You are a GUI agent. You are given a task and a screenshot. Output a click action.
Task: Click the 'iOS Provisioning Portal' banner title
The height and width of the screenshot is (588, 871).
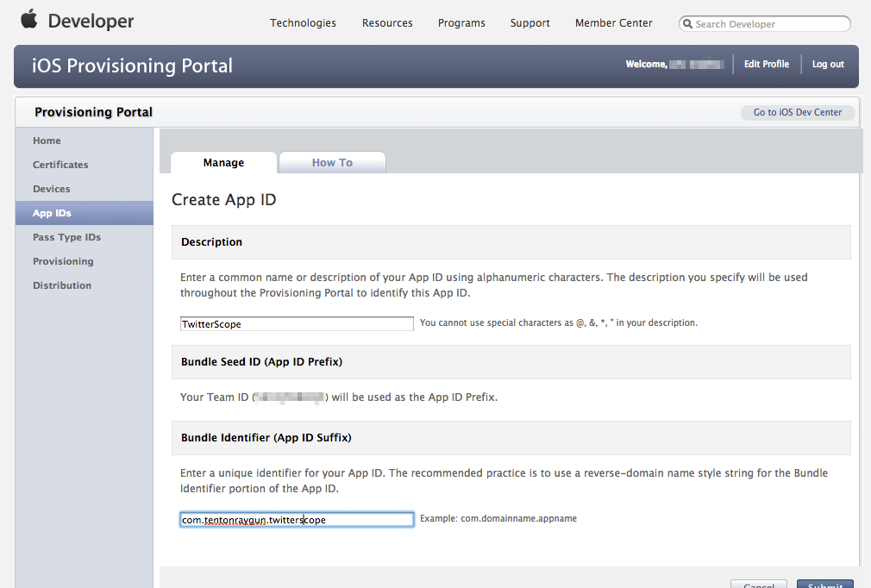coord(132,66)
